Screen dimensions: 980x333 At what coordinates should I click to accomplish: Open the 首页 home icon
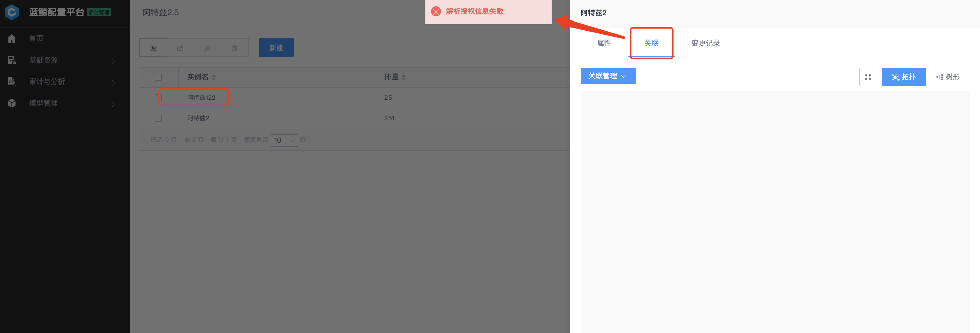(x=12, y=38)
